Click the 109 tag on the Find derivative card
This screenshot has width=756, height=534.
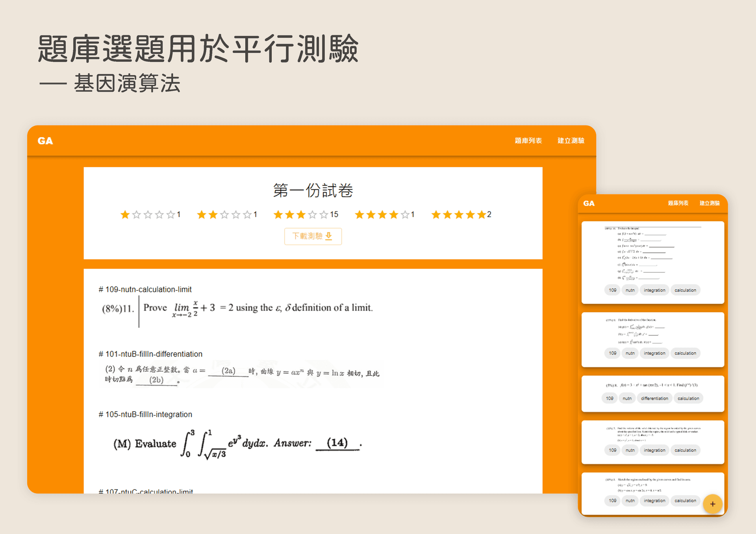612,353
